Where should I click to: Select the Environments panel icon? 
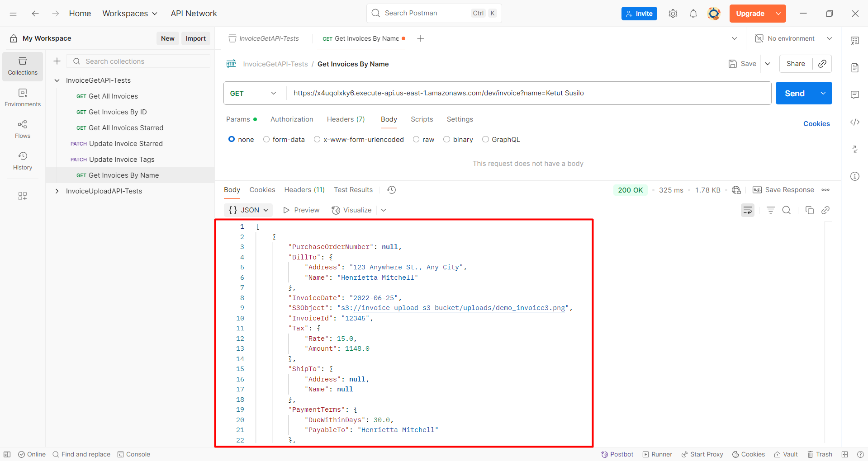(x=22, y=97)
